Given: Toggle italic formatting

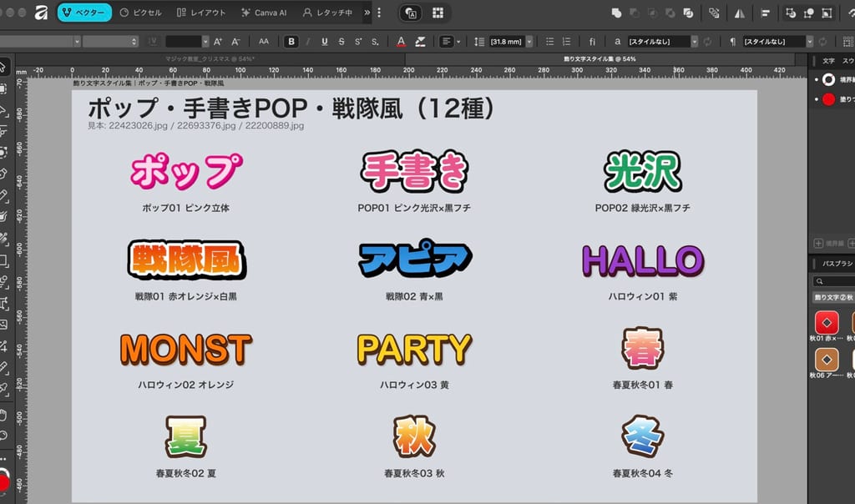Looking at the screenshot, I should (308, 42).
